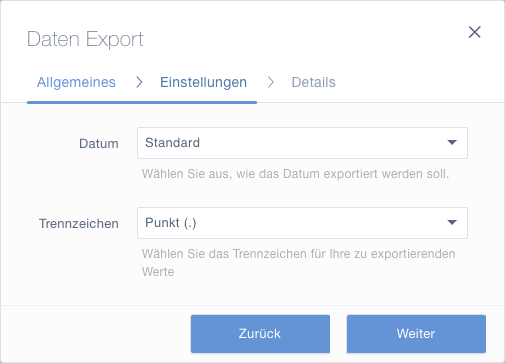The image size is (505, 363).
Task: Click the chevron after Allgemeines
Action: tap(139, 82)
